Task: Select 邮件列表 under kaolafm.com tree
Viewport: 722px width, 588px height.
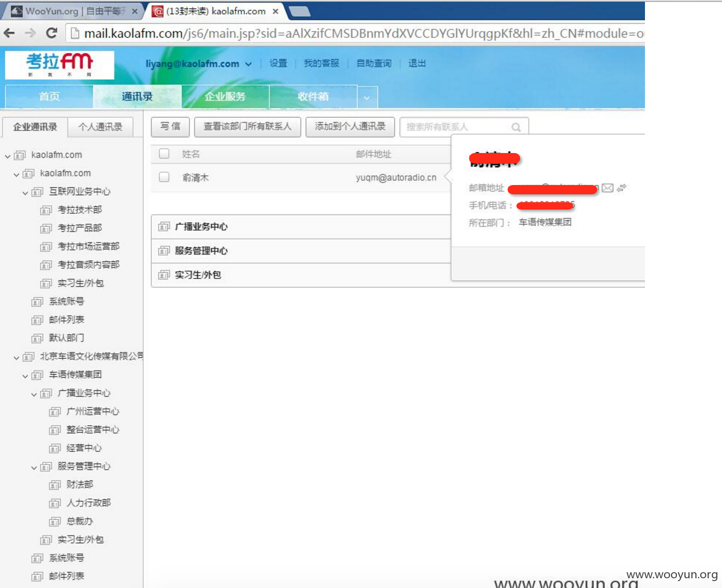Action: tap(66, 320)
